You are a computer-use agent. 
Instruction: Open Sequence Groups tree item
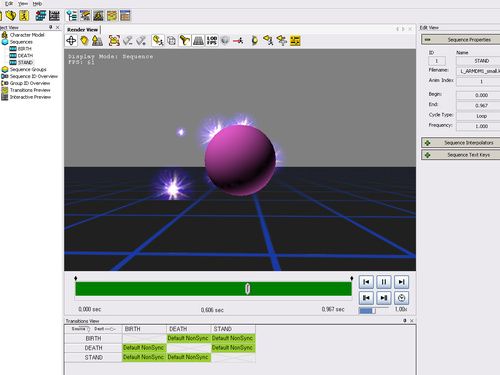[28, 69]
